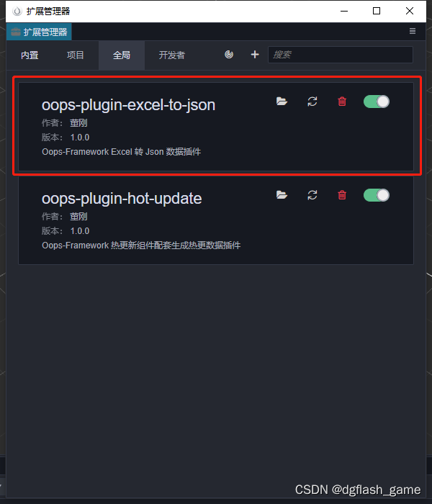Add a new extension with plus icon
The width and height of the screenshot is (432, 504).
click(x=255, y=55)
